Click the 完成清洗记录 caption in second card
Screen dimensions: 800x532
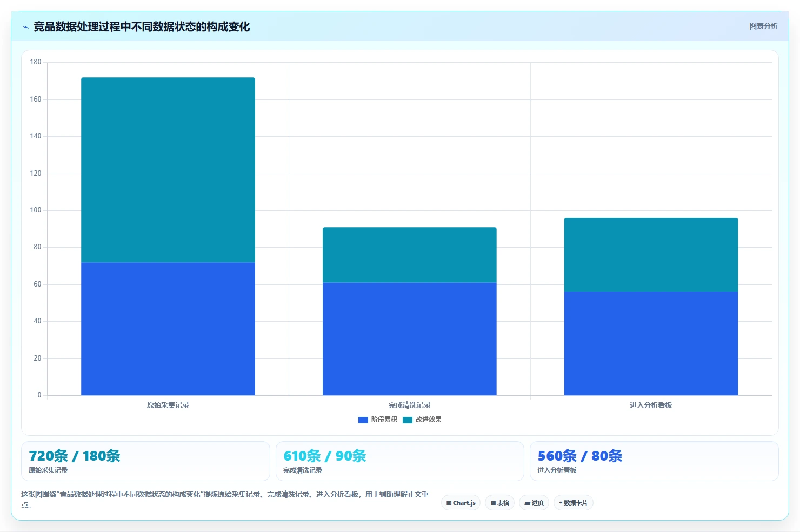point(303,470)
